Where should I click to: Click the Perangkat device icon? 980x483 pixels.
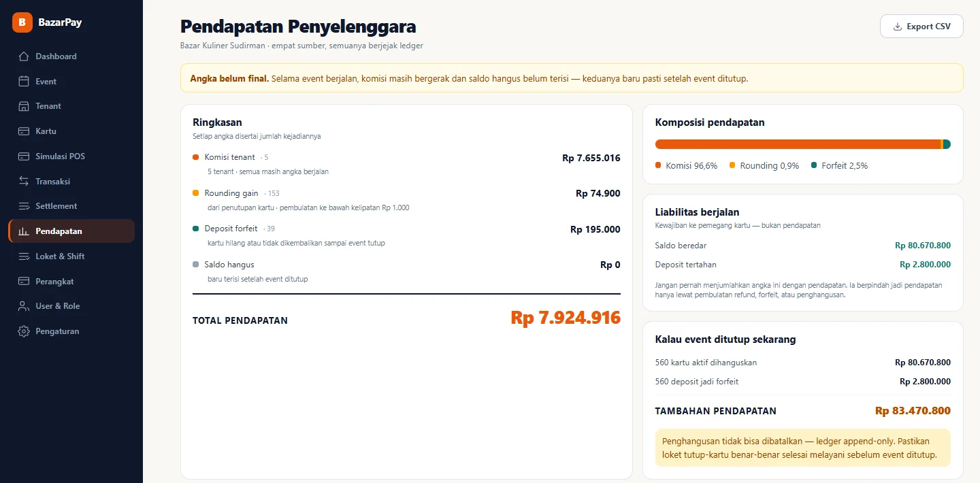[x=24, y=282]
